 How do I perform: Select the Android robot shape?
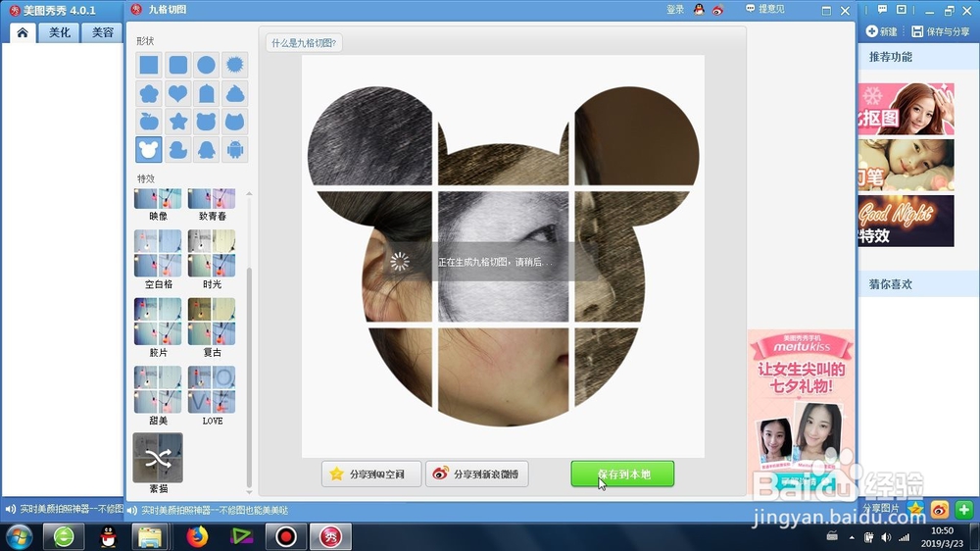235,149
